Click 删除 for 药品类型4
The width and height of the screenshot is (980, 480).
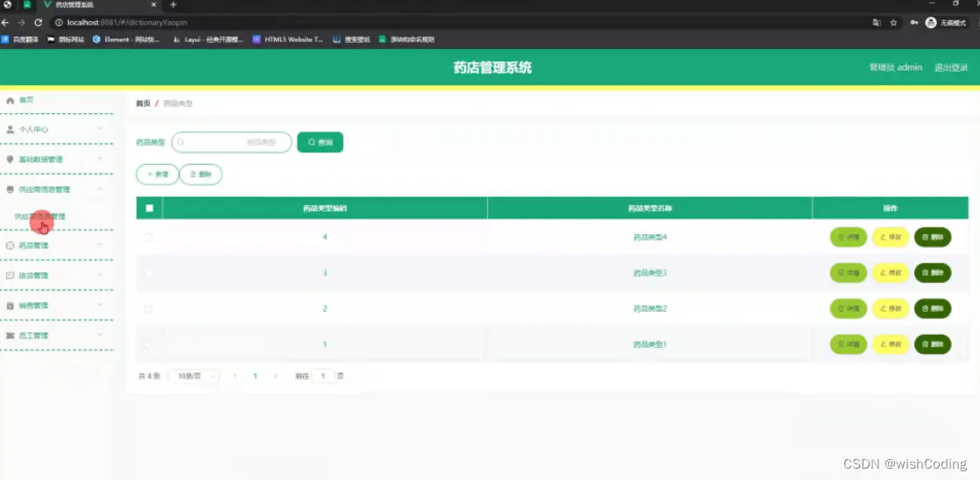coord(933,236)
